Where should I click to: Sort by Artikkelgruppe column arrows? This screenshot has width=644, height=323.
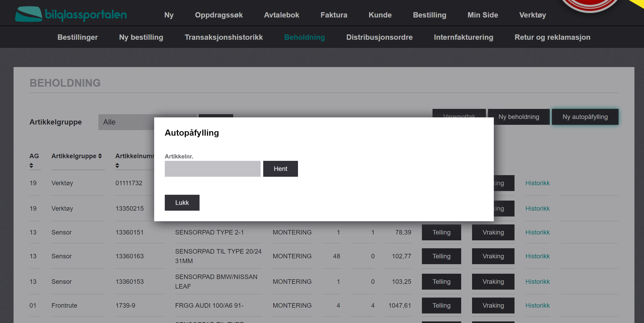coord(100,156)
